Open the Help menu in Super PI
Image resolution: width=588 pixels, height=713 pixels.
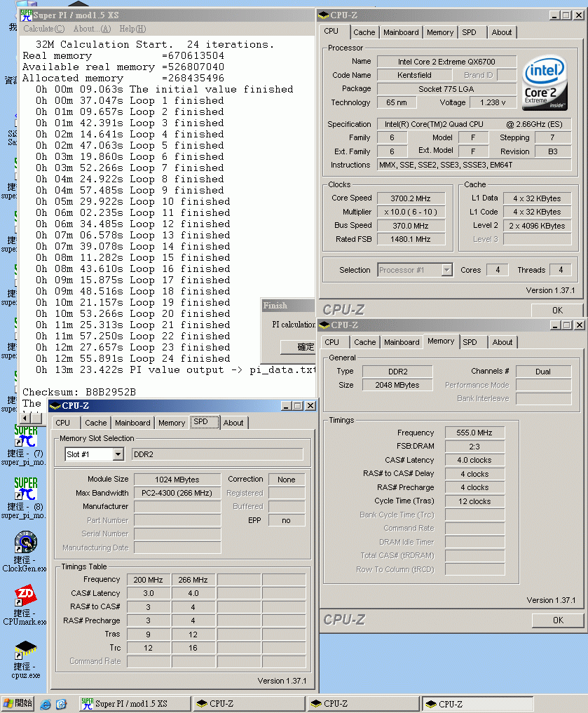(x=132, y=29)
